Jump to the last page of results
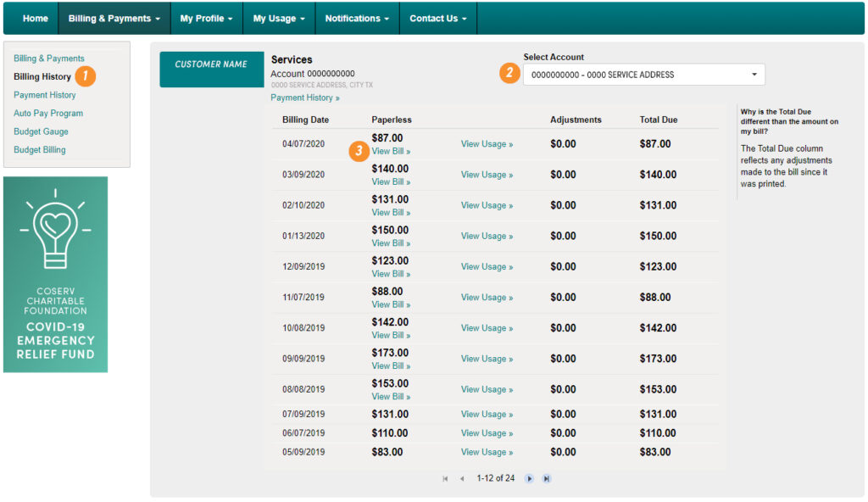This screenshot has height=502, width=868. (547, 478)
